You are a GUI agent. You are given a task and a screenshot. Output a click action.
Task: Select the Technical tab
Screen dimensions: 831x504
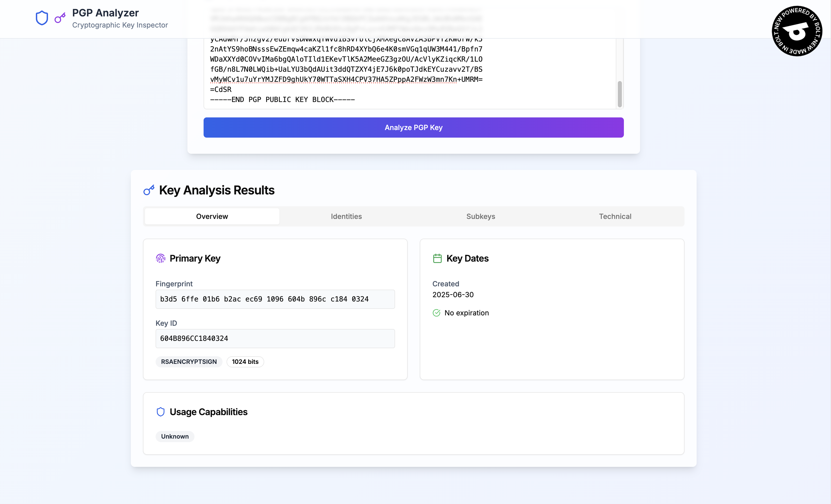[615, 216]
